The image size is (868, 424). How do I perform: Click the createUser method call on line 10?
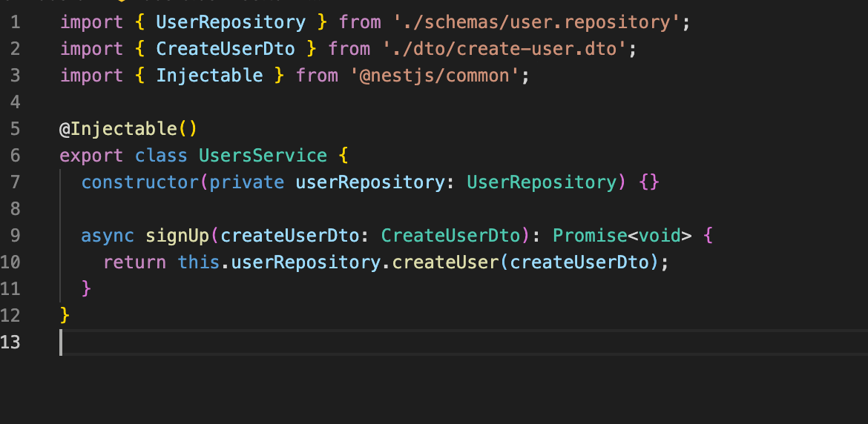[x=446, y=262]
